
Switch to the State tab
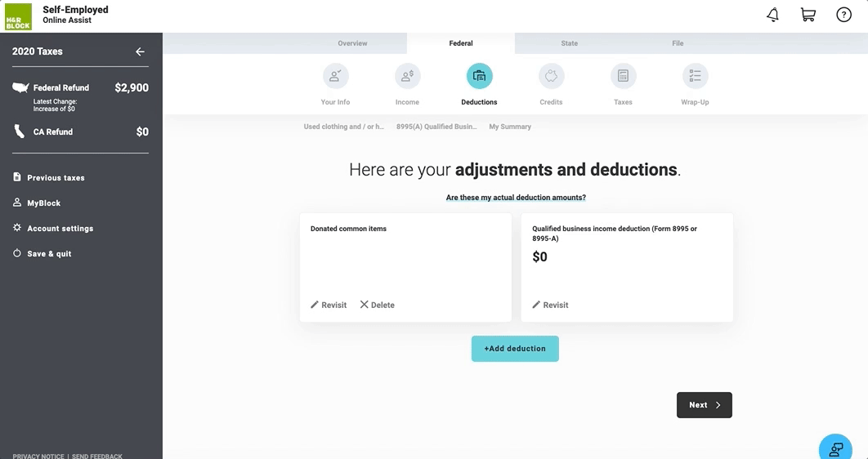pyautogui.click(x=569, y=43)
